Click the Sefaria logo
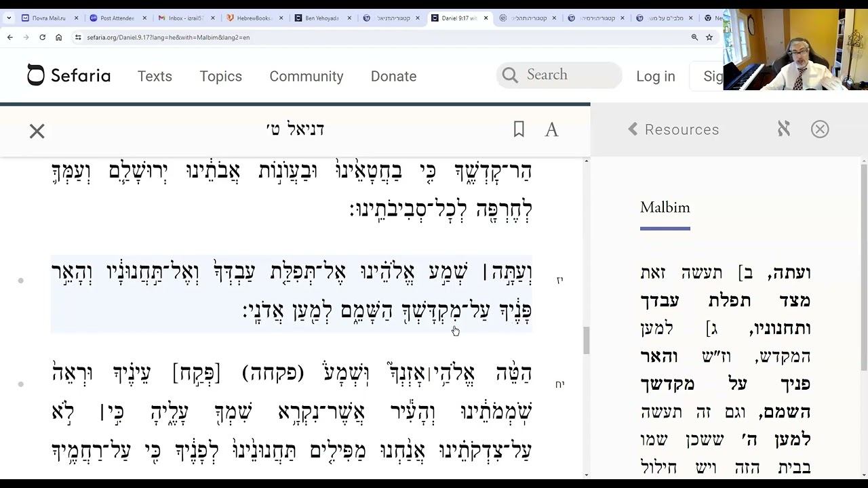Viewport: 868px width, 488px height. pos(68,76)
